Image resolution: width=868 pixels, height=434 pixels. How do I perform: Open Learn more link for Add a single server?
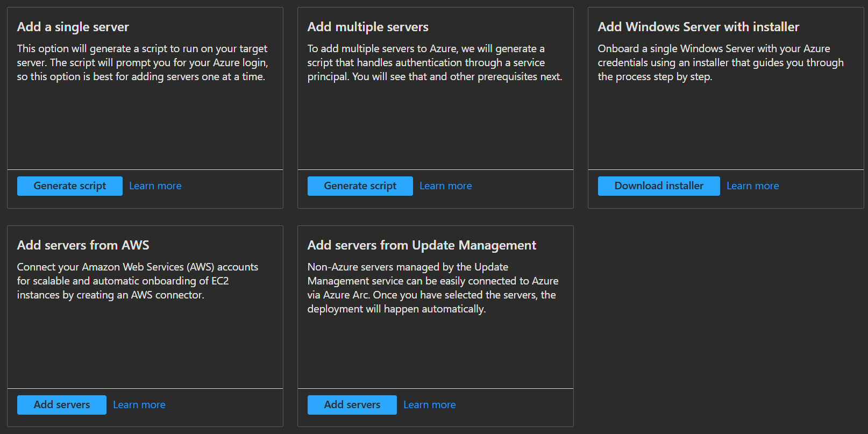(x=155, y=186)
